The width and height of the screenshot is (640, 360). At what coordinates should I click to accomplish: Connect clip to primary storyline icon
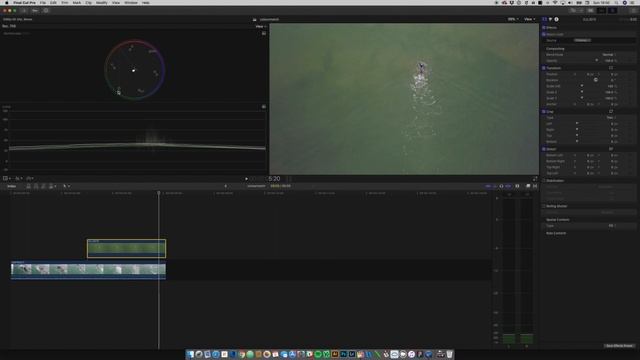pos(28,186)
